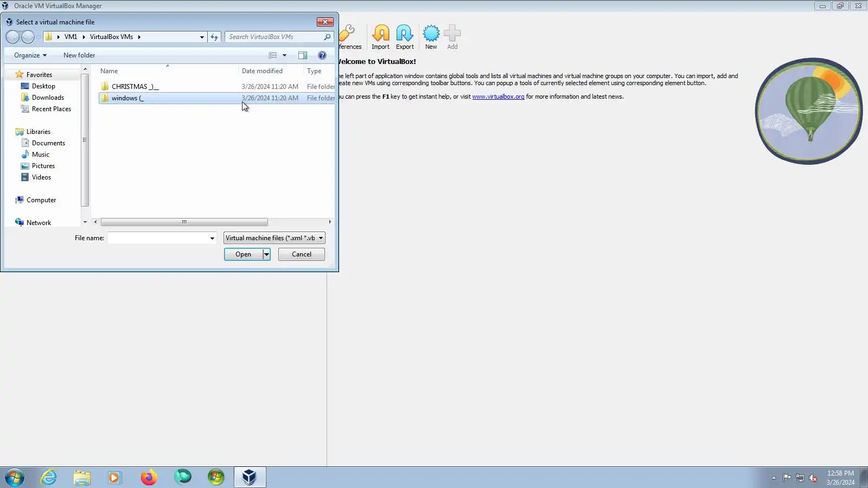Open Action Center flag icon
This screenshot has height=488, width=868.
coord(787,478)
